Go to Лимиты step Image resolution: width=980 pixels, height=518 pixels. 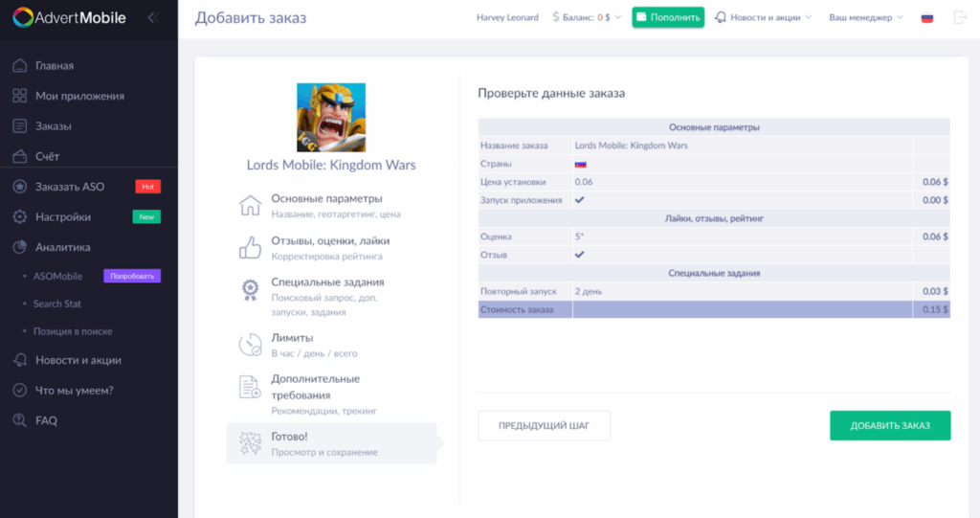coord(331,345)
